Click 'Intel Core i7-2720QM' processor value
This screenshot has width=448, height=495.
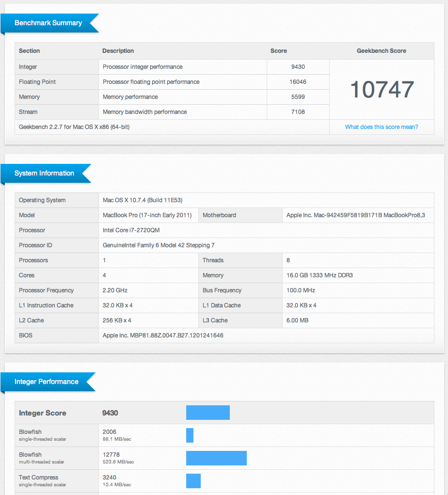click(x=131, y=230)
